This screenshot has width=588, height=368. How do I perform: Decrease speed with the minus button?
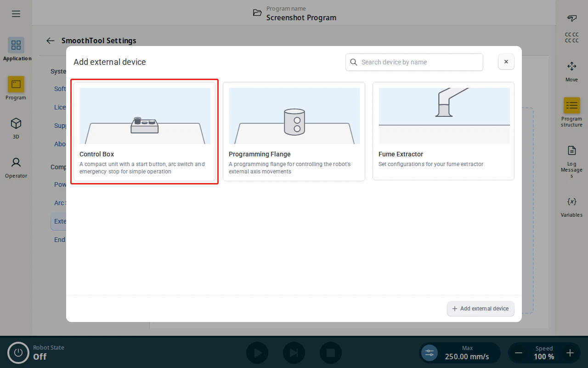click(x=519, y=353)
